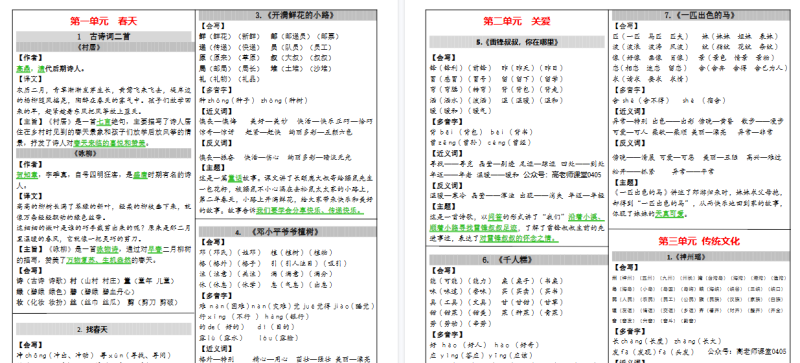Click green phrase 春天来临的喜悦和赞美
The height and width of the screenshot is (363, 800).
click(x=109, y=143)
